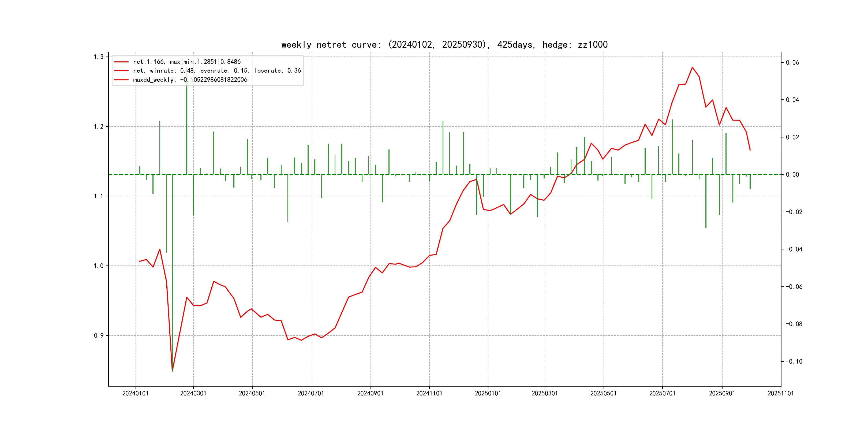Screen dimensions: 868x434
Task: Click the 20240701 x-axis tick label
Action: tap(311, 393)
